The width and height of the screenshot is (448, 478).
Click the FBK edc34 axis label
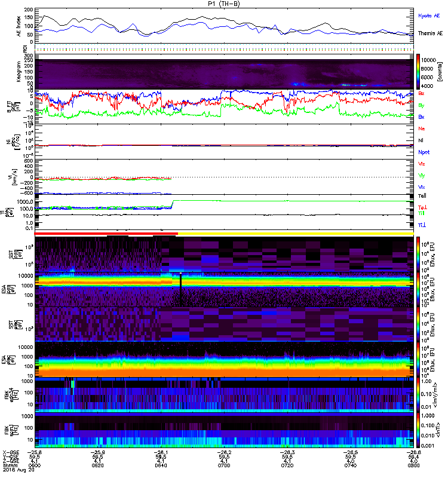pos(11,395)
